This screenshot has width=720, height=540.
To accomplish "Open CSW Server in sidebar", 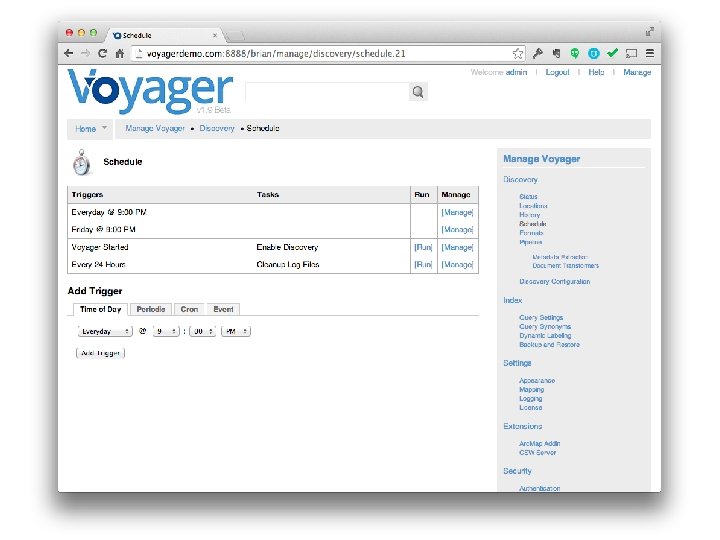I will (x=537, y=453).
